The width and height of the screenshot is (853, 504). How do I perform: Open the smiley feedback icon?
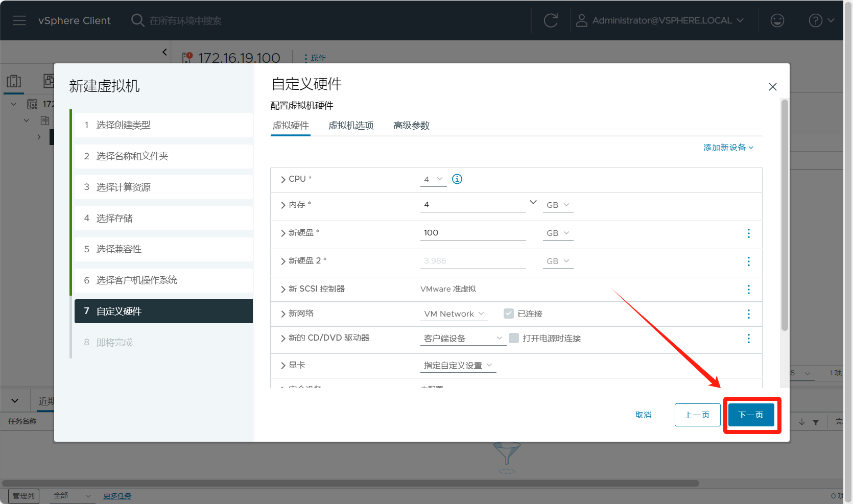[x=777, y=20]
